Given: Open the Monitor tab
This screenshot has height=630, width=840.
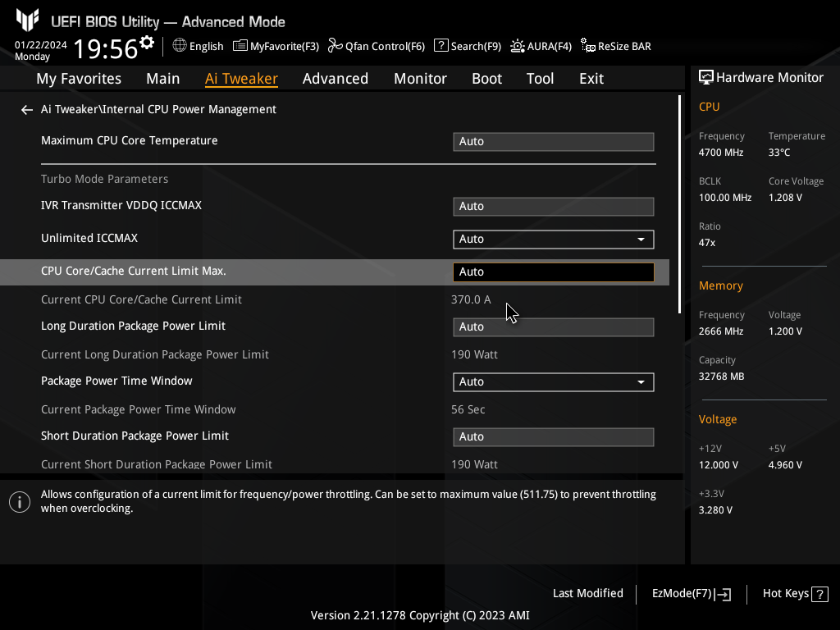Looking at the screenshot, I should 420,79.
